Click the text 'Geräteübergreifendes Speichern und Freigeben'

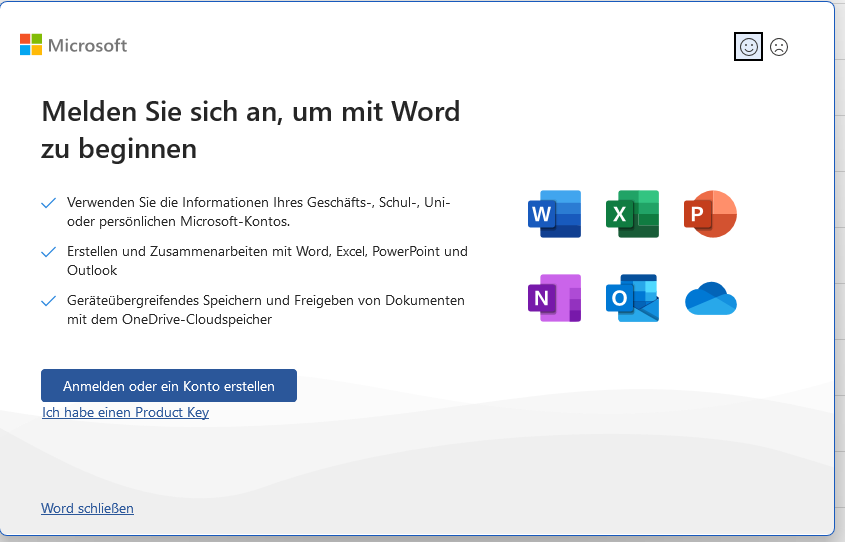pyautogui.click(x=210, y=301)
